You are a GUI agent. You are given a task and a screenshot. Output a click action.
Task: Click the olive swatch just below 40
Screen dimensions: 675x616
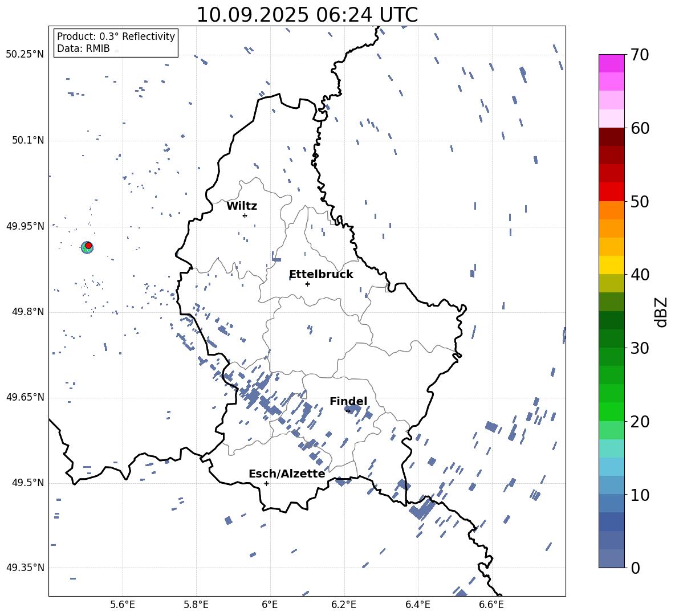click(611, 283)
